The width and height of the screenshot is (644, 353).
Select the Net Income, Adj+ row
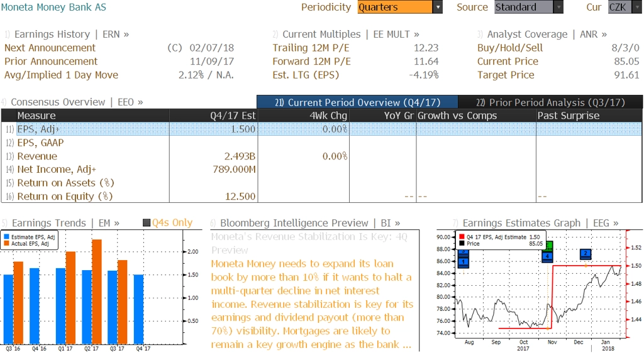[321, 170]
